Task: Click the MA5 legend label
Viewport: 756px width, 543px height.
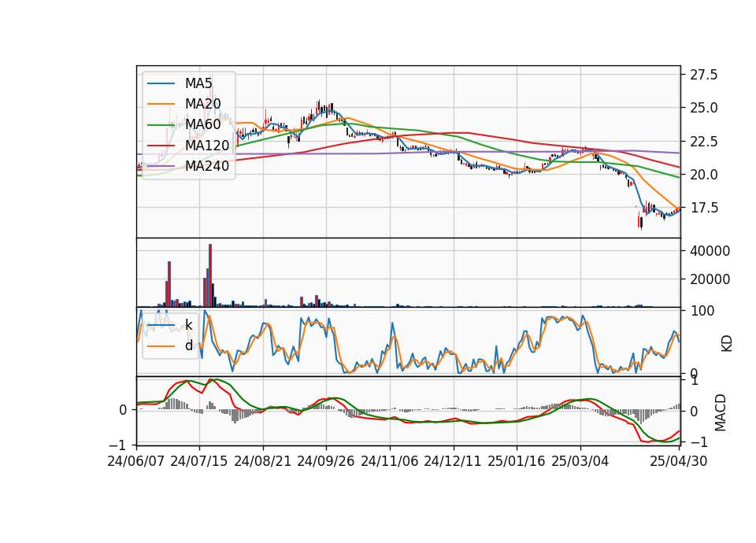Action: [x=198, y=83]
